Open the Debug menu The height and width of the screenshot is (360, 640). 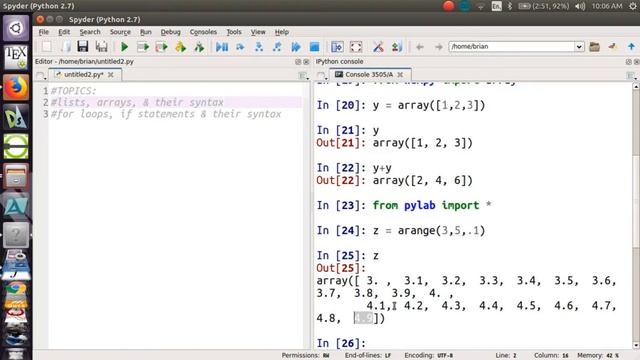[x=171, y=32]
